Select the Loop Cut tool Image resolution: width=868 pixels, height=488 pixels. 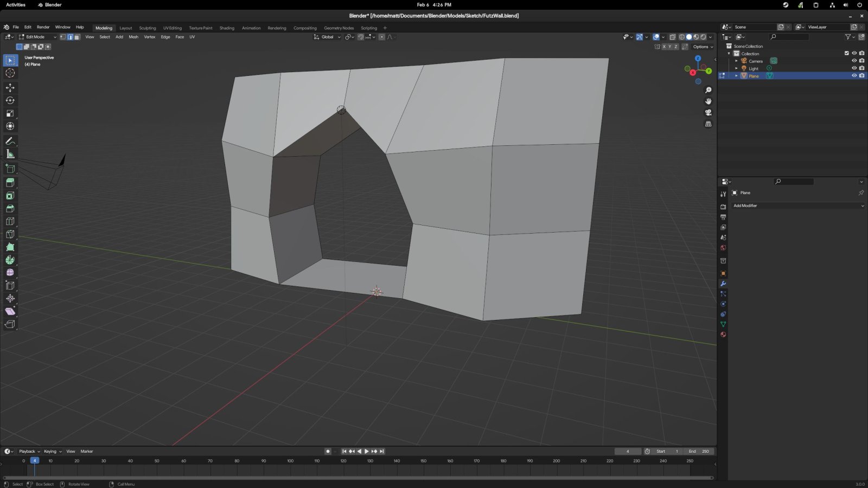click(10, 221)
